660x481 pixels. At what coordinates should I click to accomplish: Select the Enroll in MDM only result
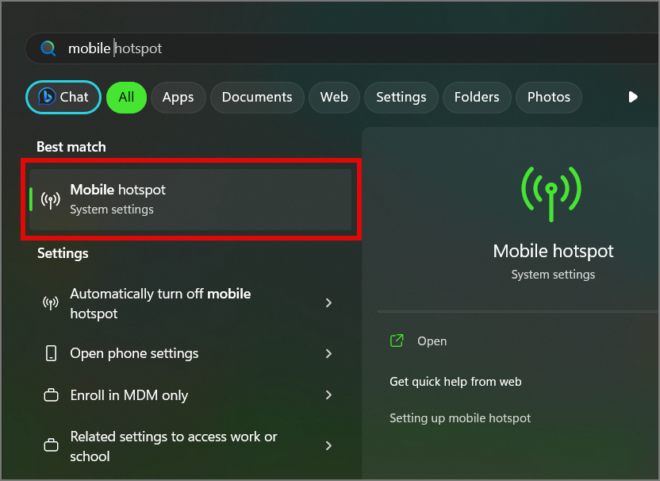[x=188, y=395]
